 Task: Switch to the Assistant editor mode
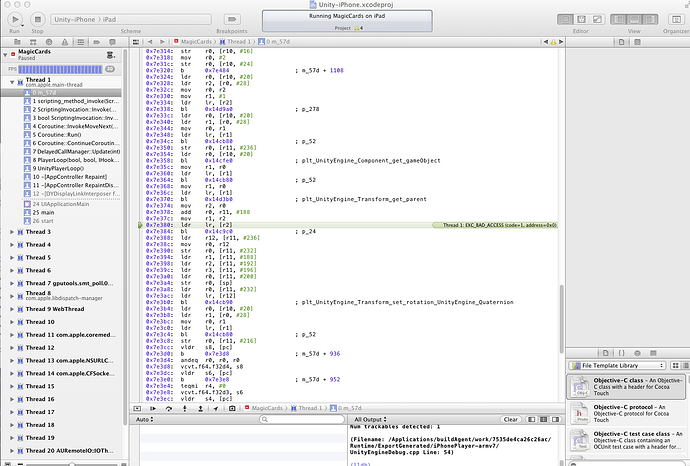click(x=581, y=19)
